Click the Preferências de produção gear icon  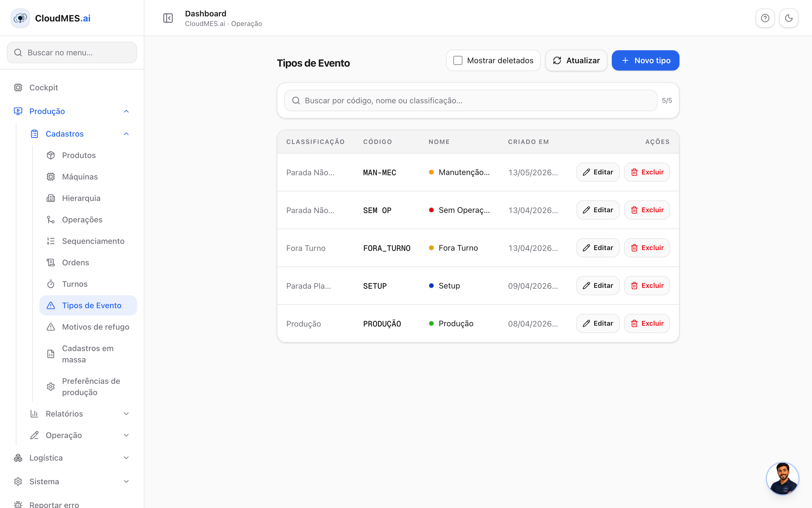[51, 387]
